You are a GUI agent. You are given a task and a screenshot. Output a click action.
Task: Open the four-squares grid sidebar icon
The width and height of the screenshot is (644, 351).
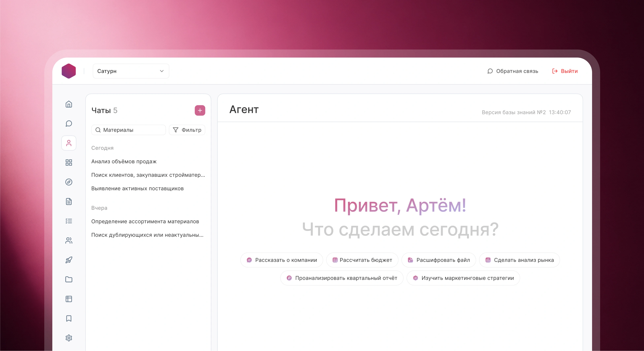click(x=69, y=162)
